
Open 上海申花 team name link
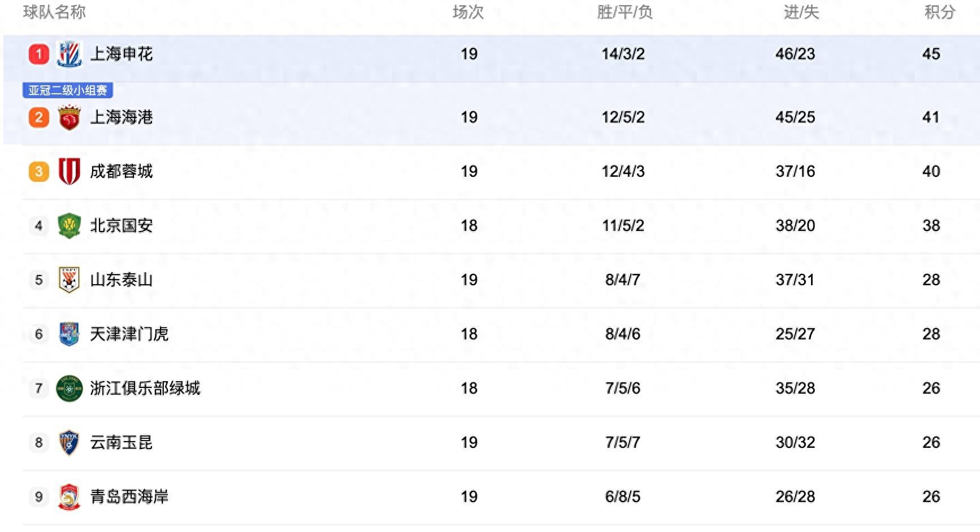(x=122, y=54)
